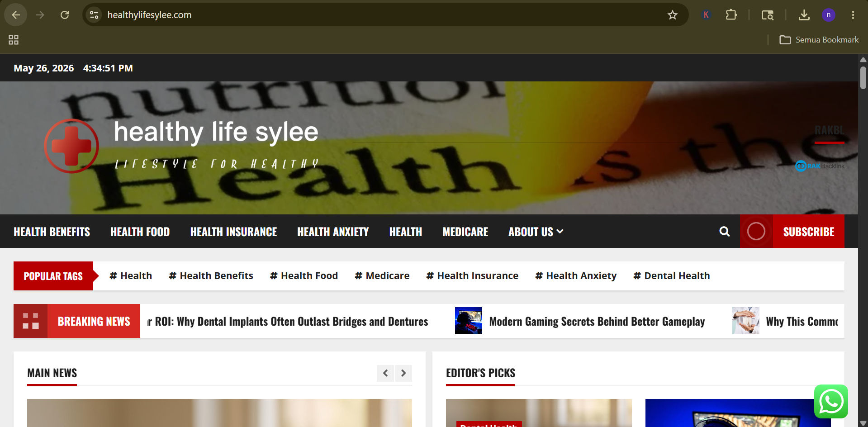This screenshot has width=868, height=427.
Task: Click the page vertical scrollbar thumb
Action: [863, 77]
